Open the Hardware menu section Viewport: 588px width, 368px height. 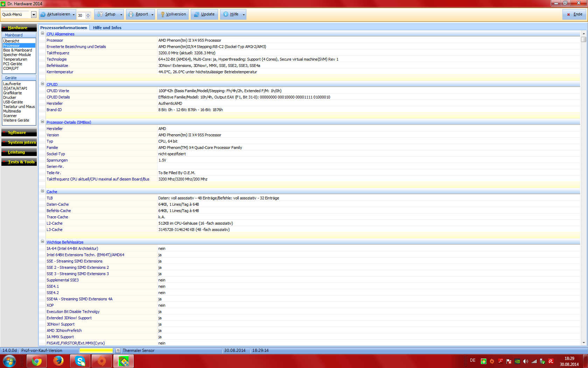19,28
